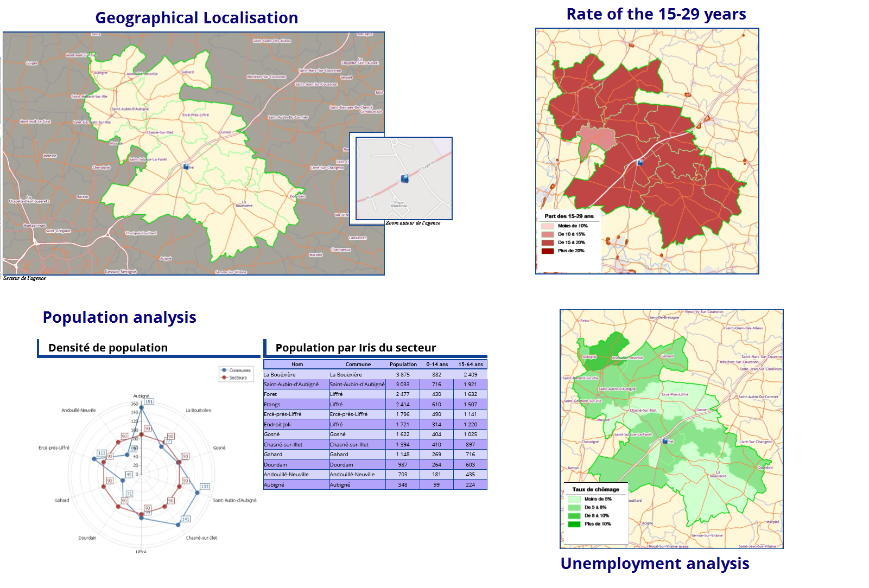The height and width of the screenshot is (588, 869).
Task: Click the 'Nom' column header
Action: pos(297,365)
